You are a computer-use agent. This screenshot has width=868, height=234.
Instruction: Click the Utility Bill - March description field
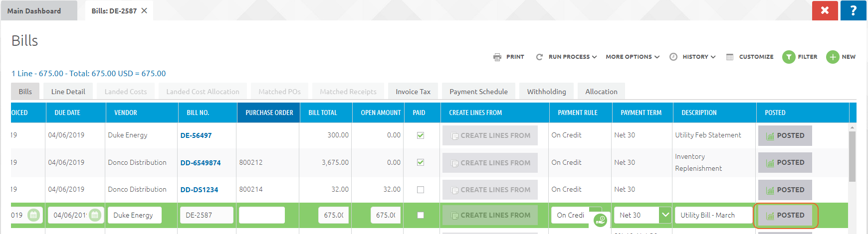[712, 215]
